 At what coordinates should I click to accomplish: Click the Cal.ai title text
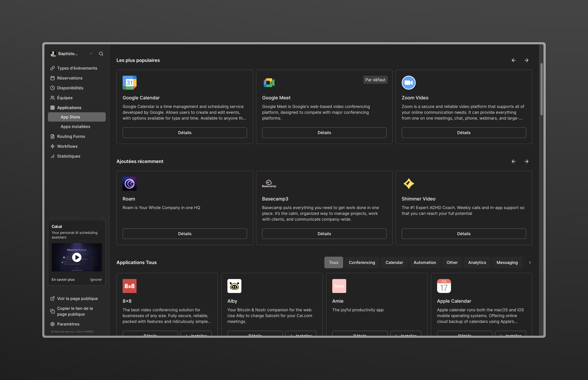(57, 226)
